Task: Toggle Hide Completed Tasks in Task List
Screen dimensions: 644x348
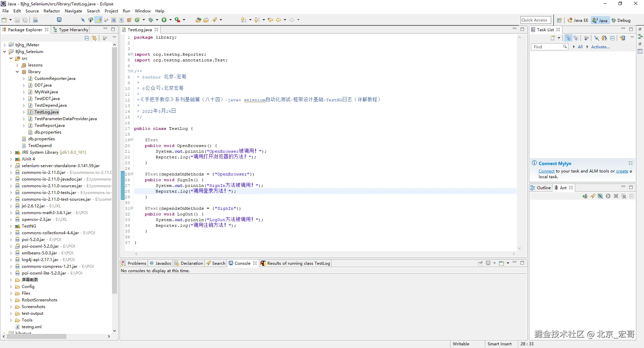Action: pos(597,38)
